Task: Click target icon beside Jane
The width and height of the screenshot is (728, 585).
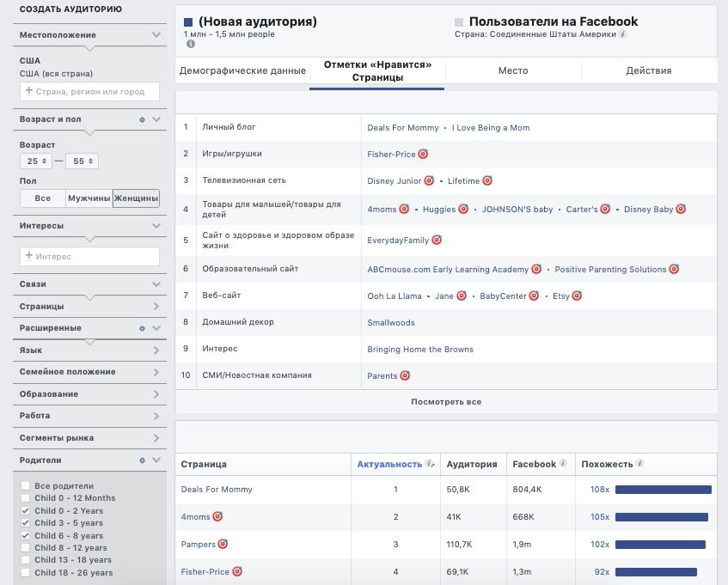Action: click(462, 296)
